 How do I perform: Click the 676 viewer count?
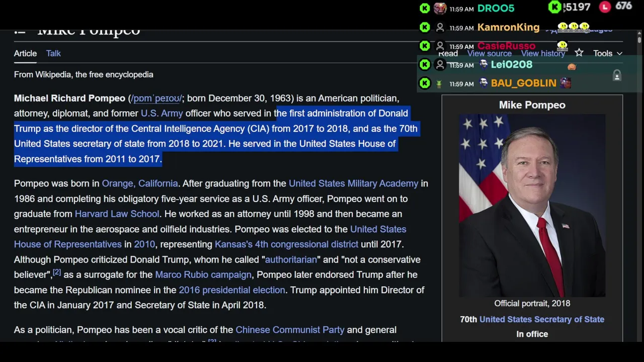[623, 7]
